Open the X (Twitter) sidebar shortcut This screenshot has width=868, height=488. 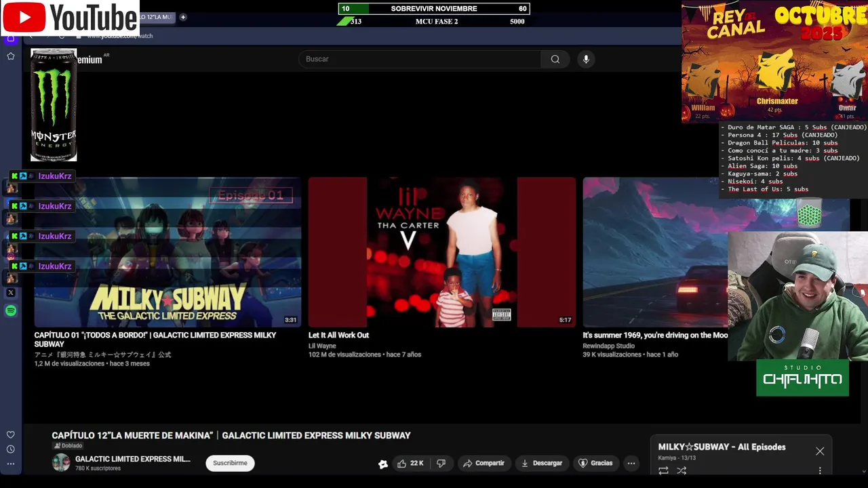point(11,293)
